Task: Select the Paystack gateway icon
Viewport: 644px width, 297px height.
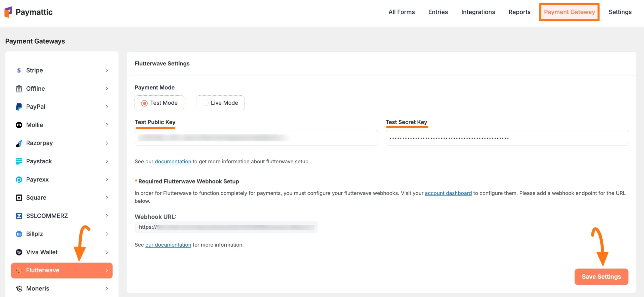Action: point(19,161)
